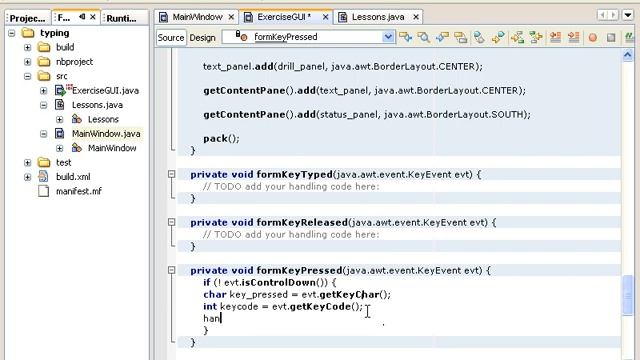This screenshot has width=640, height=360.
Task: Click the green box with yellow arrow icon
Action: point(536,37)
